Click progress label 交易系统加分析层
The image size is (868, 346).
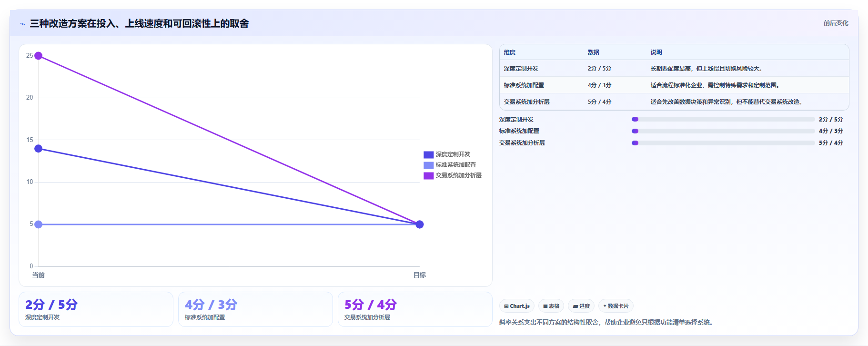522,143
